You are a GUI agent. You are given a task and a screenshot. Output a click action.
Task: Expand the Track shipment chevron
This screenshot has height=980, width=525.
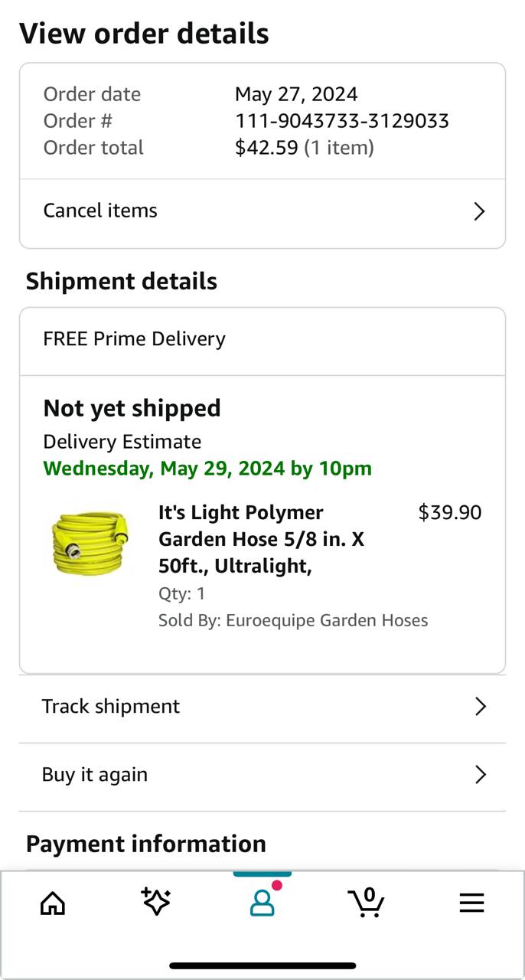coord(480,707)
